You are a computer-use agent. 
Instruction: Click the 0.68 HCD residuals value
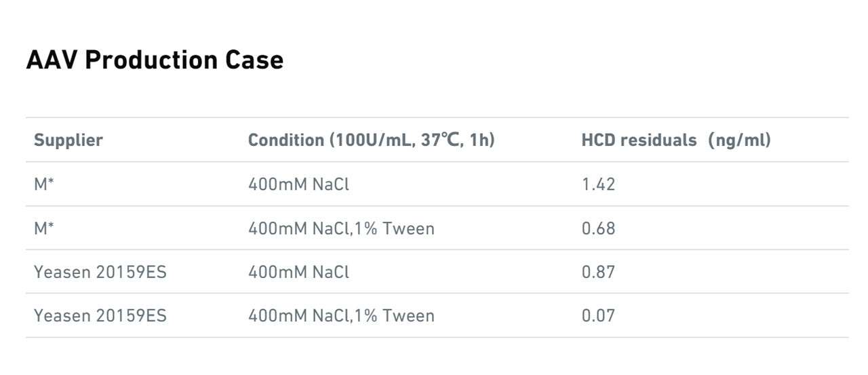(598, 229)
